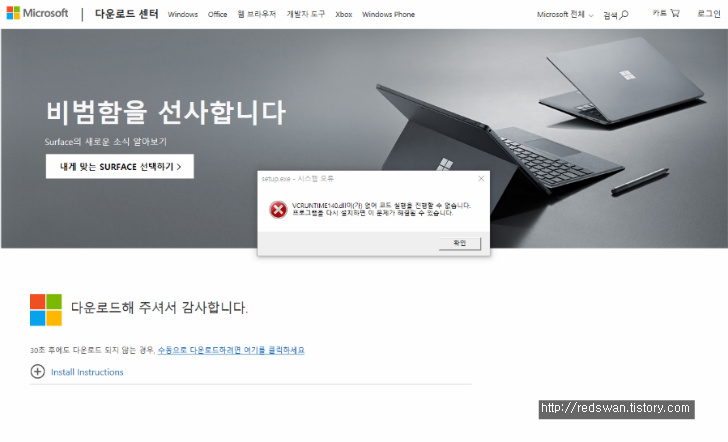Click the 비범함을 선사합니다 headline
Screen dimensions: 728x442
166,112
